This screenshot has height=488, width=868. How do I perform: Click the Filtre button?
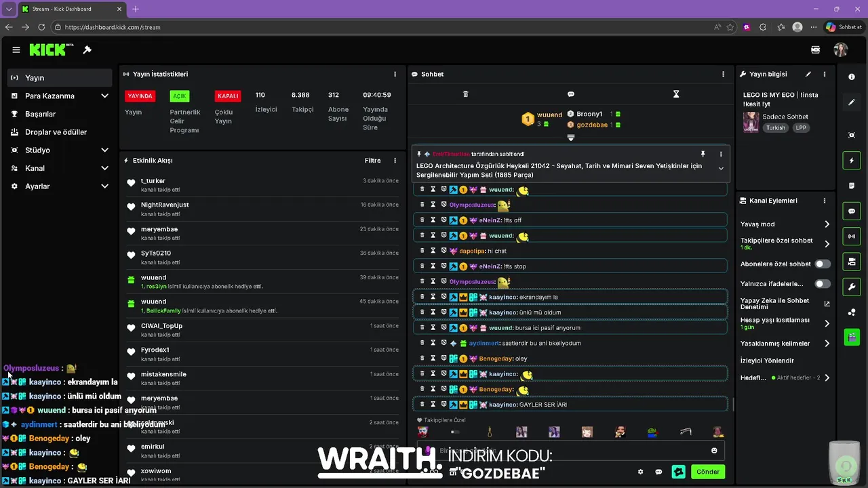click(x=372, y=161)
